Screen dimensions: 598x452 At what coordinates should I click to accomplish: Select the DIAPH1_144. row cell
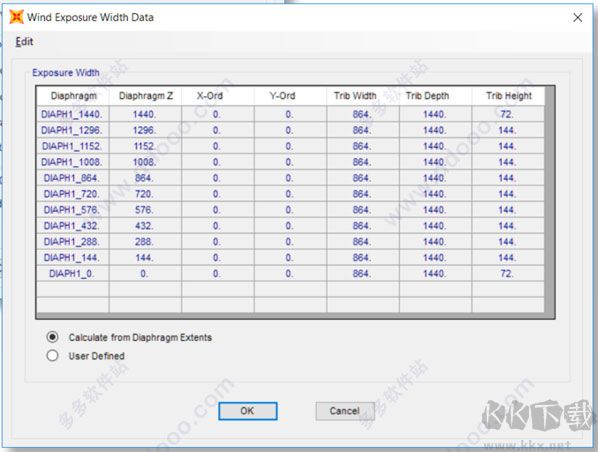click(73, 258)
